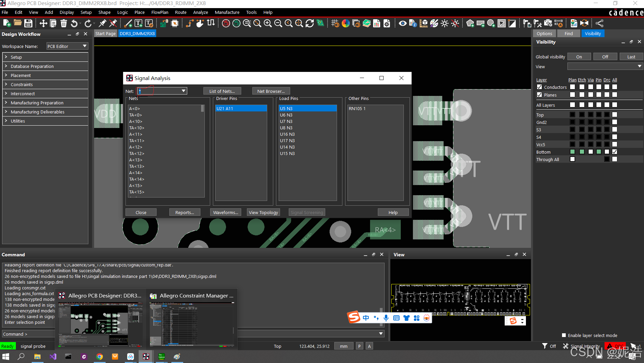
Task: Expand the Placement workflow section
Action: (x=45, y=75)
